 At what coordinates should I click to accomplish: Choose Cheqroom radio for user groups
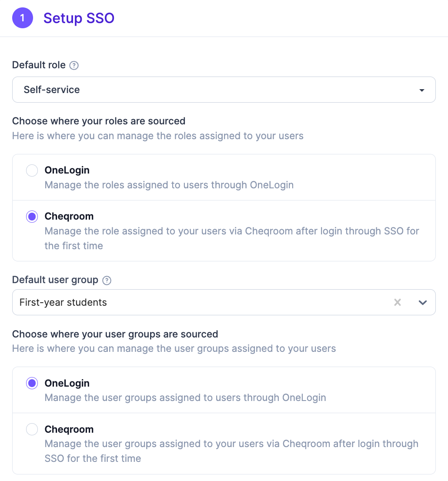[x=32, y=429]
